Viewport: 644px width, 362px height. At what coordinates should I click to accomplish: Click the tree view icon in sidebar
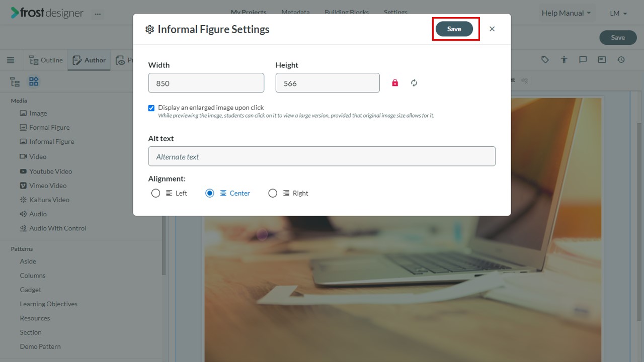(x=15, y=81)
